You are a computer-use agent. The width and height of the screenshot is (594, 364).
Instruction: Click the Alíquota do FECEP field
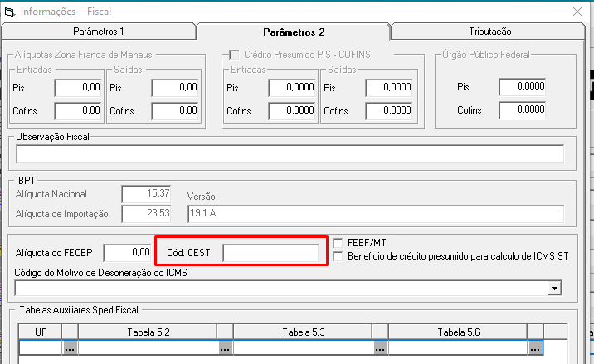point(127,253)
